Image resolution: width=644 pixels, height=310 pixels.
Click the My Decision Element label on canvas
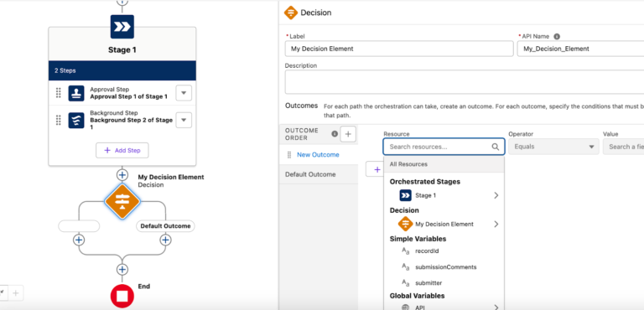pos(171,178)
